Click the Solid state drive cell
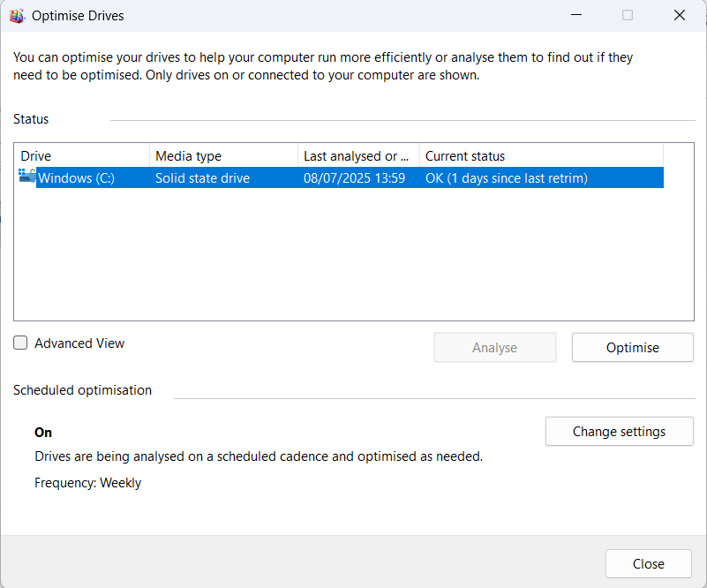The width and height of the screenshot is (707, 588). point(202,178)
